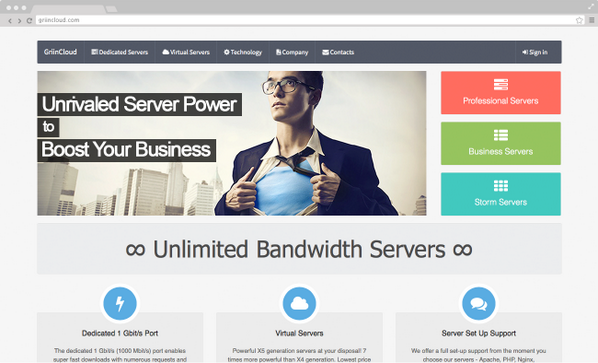Click the browser fullscreen arrows icon
Image resolution: width=598 pixels, height=363 pixels.
591,6
